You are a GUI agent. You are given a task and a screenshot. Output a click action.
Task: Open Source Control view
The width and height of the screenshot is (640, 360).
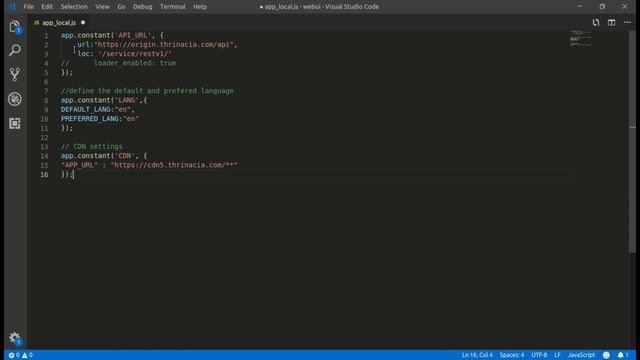coord(15,74)
